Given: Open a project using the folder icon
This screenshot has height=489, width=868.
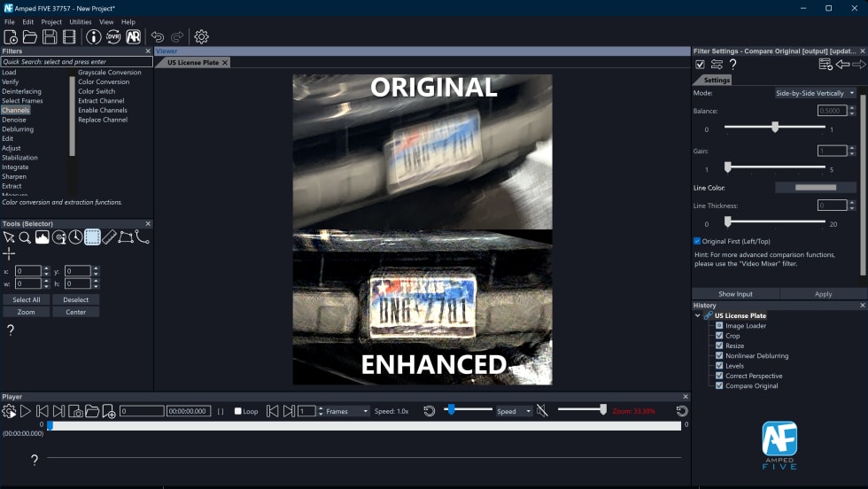Looking at the screenshot, I should (x=30, y=37).
